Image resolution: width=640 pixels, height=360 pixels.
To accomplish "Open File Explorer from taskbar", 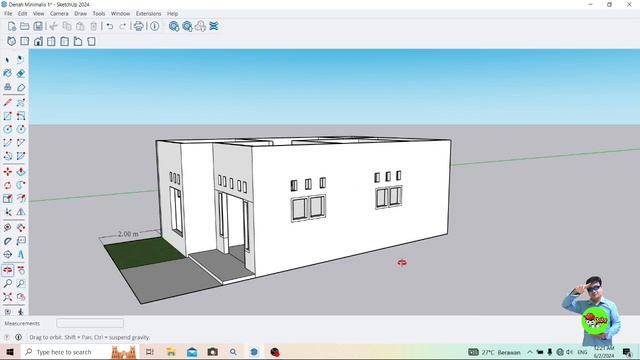I will tap(171, 352).
